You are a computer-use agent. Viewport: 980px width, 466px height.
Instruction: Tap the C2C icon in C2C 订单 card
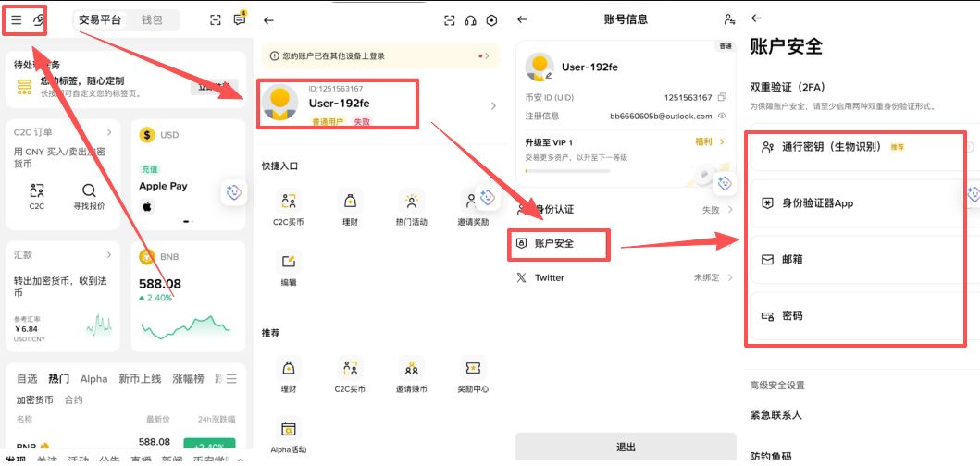click(37, 190)
